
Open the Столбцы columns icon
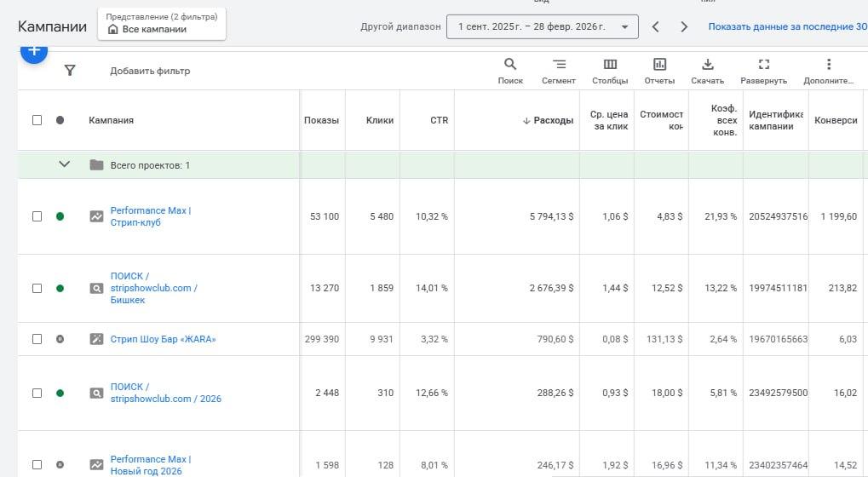[610, 65]
